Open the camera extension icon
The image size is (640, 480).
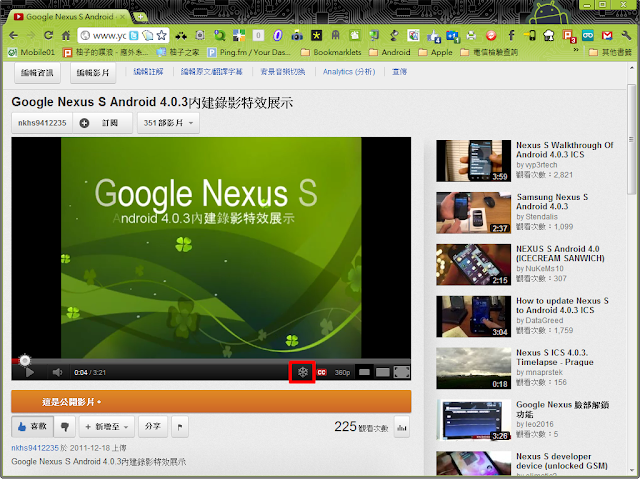click(x=297, y=36)
